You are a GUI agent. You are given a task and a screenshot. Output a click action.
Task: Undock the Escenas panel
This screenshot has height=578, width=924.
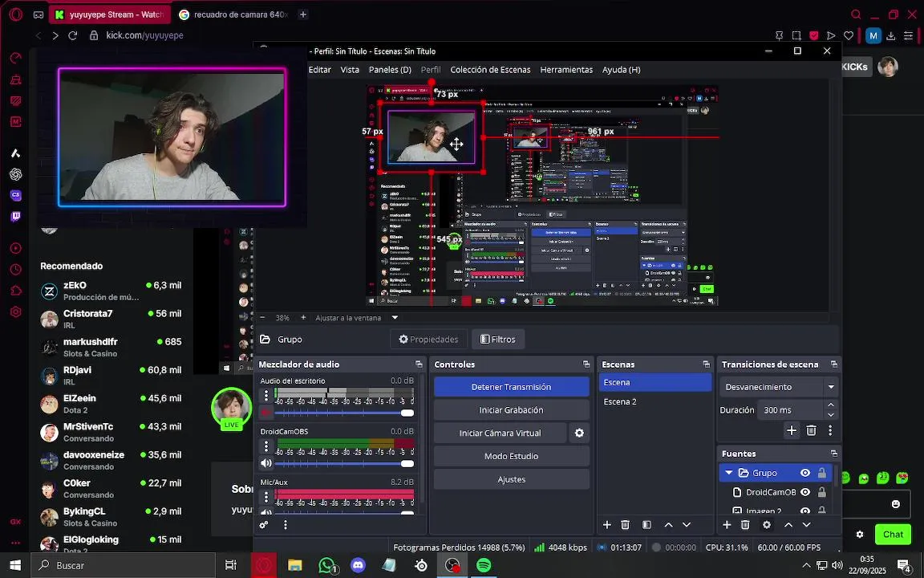pos(707,364)
